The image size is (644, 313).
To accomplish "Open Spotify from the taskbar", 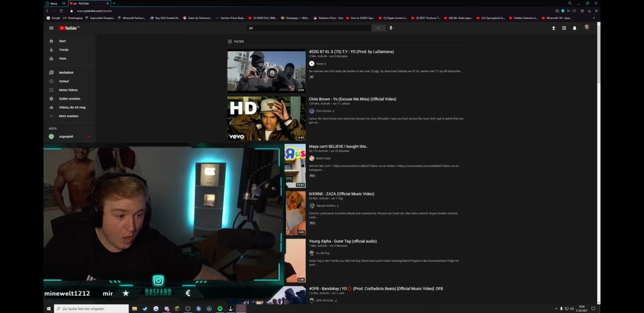I will click(x=220, y=309).
